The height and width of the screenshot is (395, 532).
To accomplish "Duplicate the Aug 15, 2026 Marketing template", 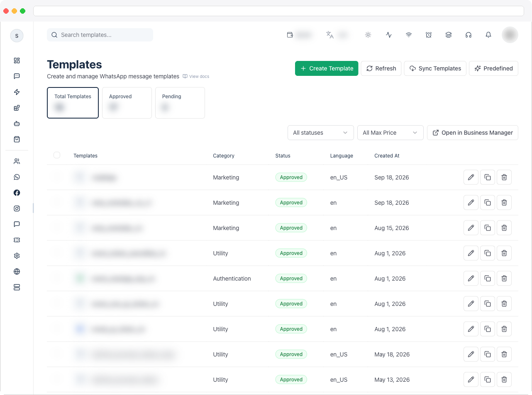I will pos(488,228).
